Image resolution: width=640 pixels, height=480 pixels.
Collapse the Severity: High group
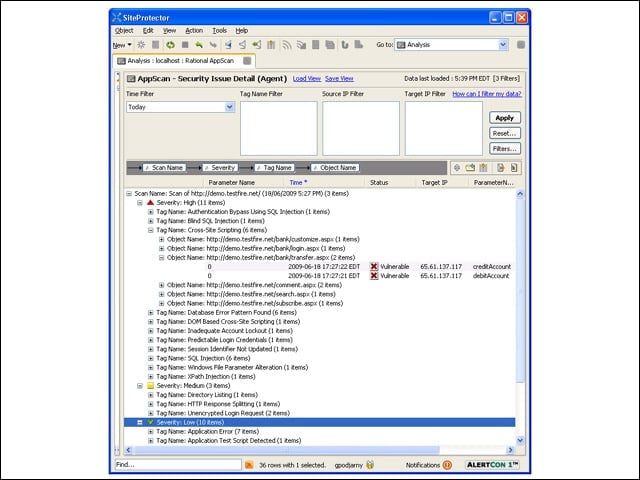point(140,202)
